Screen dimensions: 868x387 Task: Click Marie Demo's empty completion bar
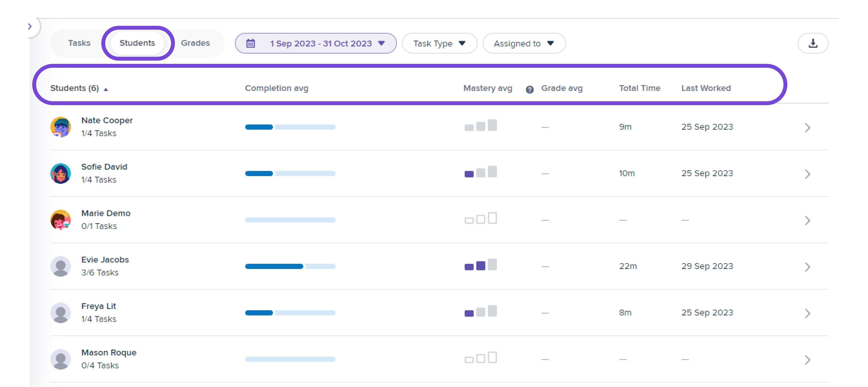click(x=290, y=220)
